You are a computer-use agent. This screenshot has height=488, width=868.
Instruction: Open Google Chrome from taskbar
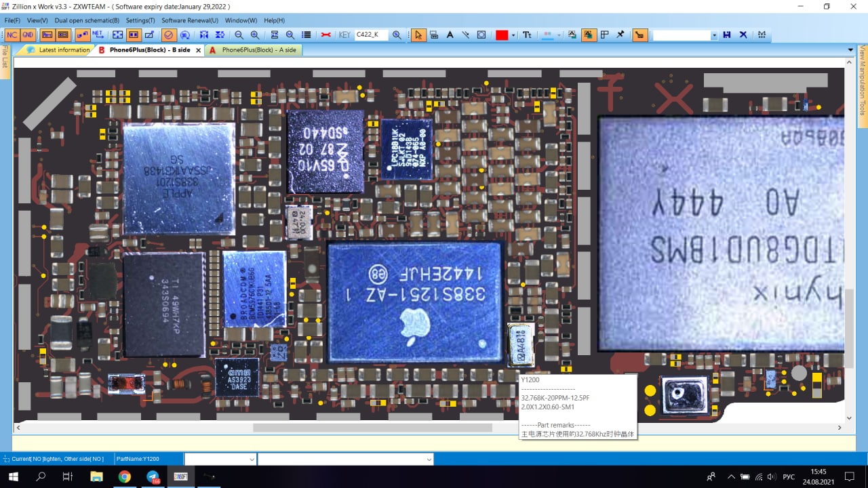(x=124, y=476)
